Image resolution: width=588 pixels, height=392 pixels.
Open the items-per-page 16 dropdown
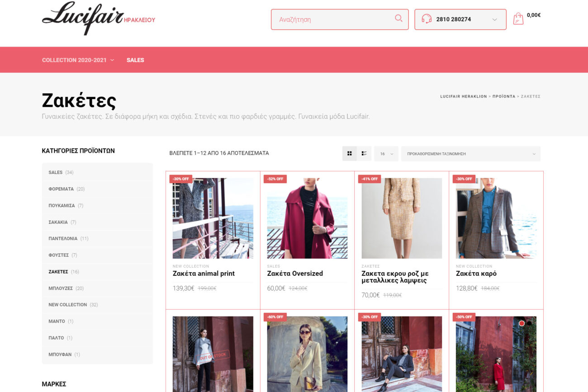[386, 154]
